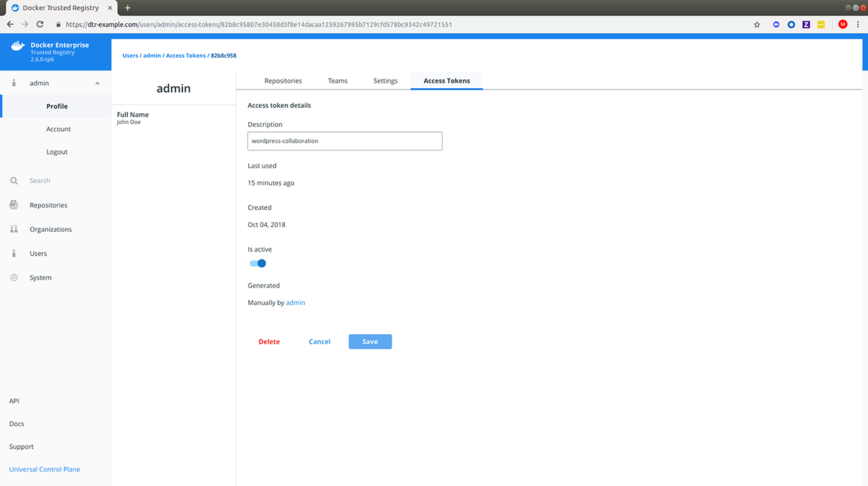Collapse the admin section with the chevron

coord(97,83)
